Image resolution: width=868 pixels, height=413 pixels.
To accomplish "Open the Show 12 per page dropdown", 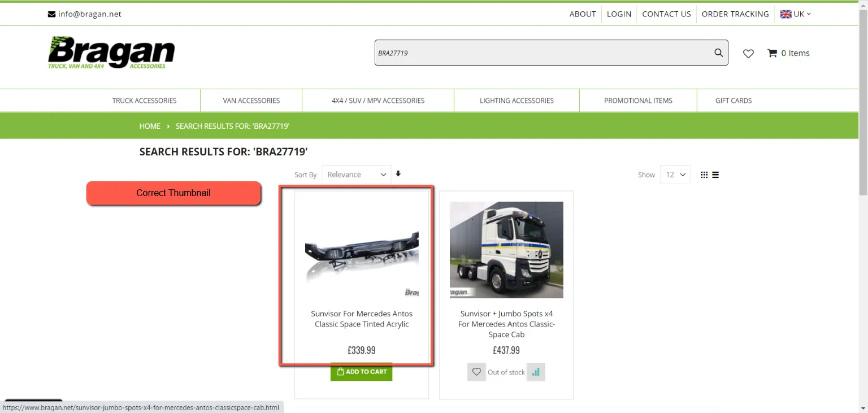I will pos(675,175).
